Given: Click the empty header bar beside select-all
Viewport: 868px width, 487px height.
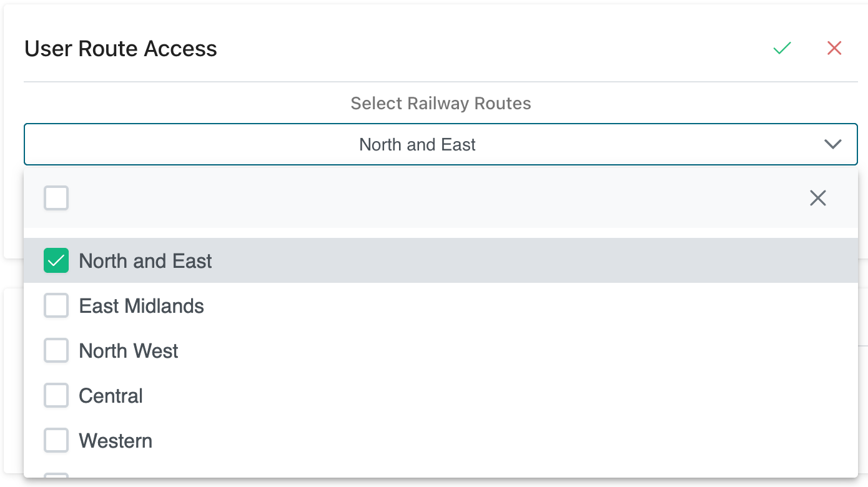Looking at the screenshot, I should click(x=437, y=199).
